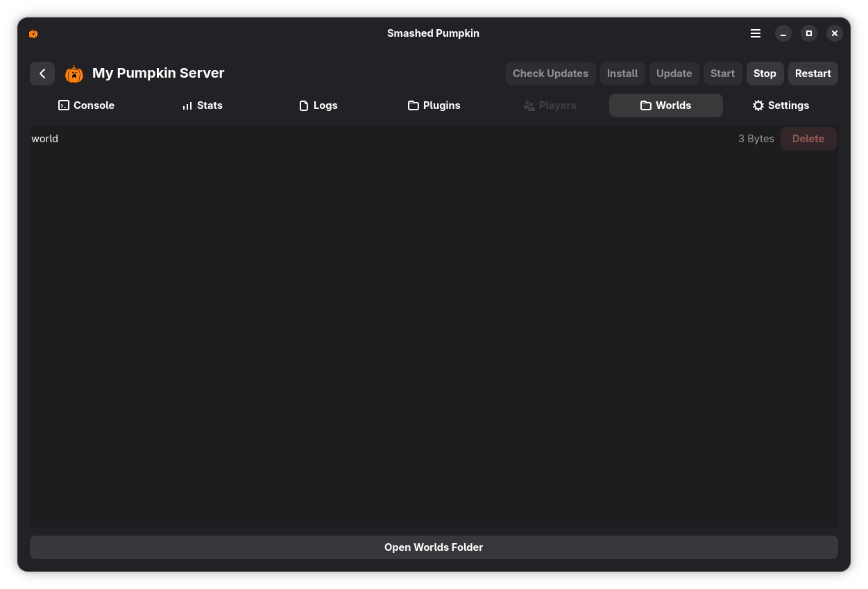This screenshot has height=589, width=868.
Task: Click the Check Updates button
Action: (550, 74)
